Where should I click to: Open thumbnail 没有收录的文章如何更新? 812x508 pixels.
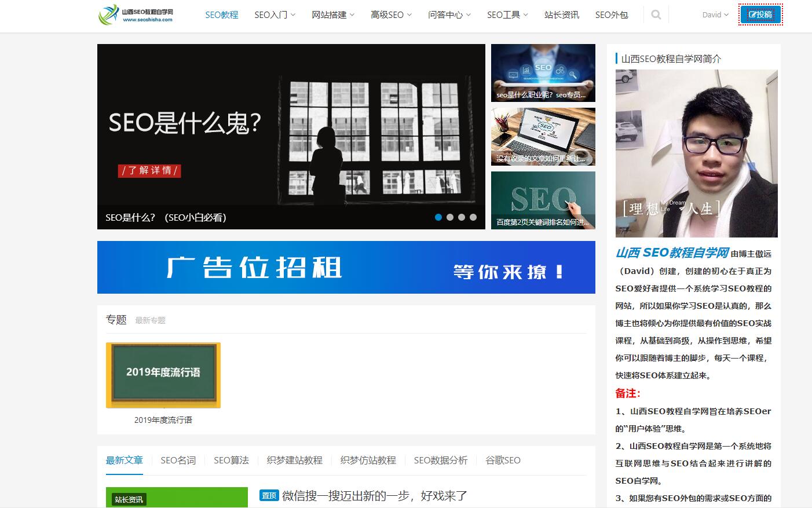(543, 137)
